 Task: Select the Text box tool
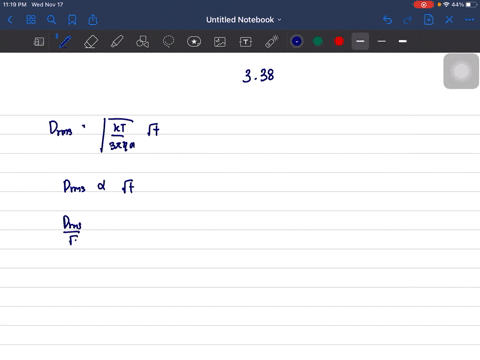[246, 42]
